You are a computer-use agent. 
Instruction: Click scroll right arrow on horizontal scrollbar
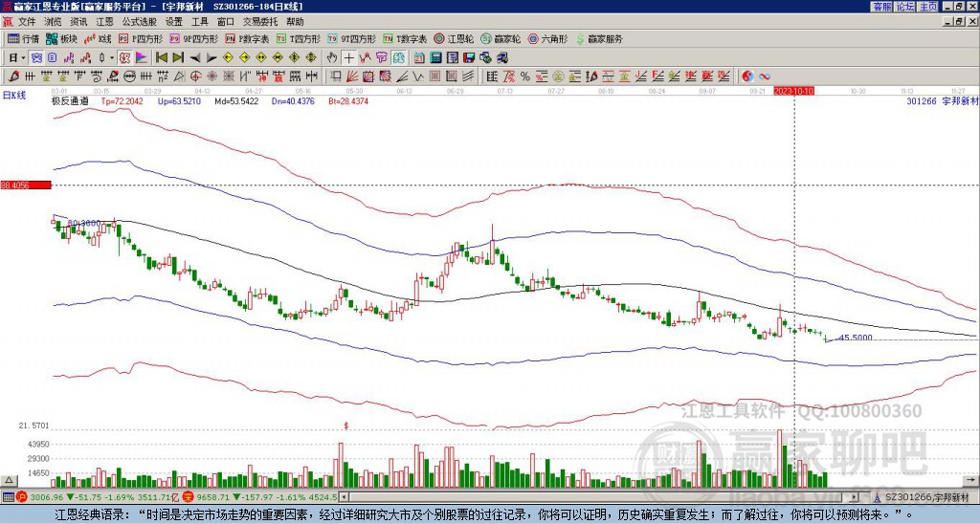pyautogui.click(x=855, y=497)
